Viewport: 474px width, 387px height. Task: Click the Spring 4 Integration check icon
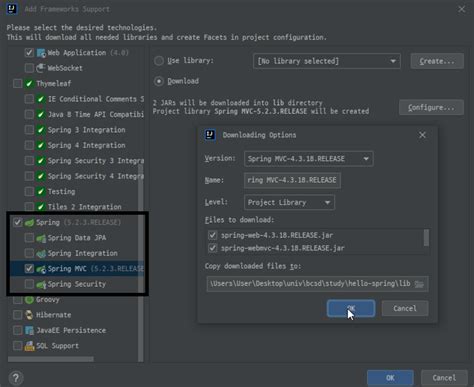(41, 145)
